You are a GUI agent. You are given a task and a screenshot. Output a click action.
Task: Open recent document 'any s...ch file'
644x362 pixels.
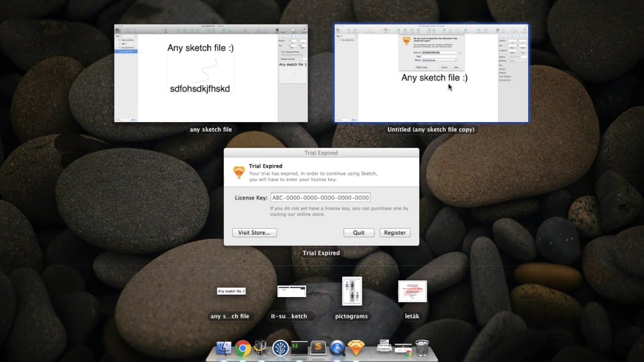[231, 291]
